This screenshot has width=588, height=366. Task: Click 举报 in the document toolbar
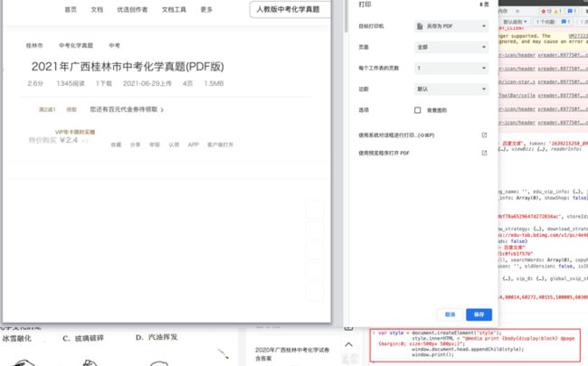tap(155, 145)
